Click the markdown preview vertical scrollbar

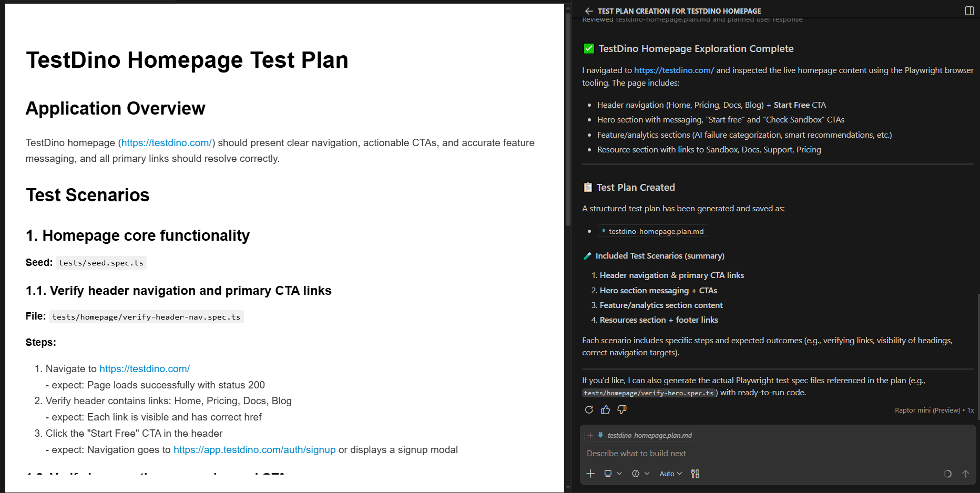568,121
